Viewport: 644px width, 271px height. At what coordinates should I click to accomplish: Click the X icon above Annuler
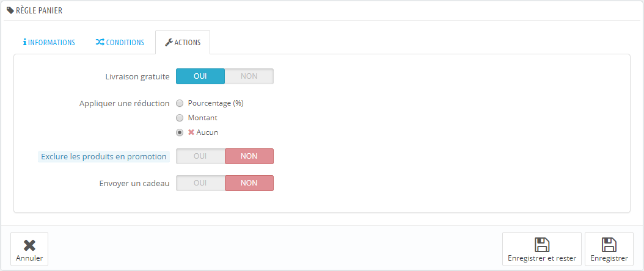[x=29, y=245]
